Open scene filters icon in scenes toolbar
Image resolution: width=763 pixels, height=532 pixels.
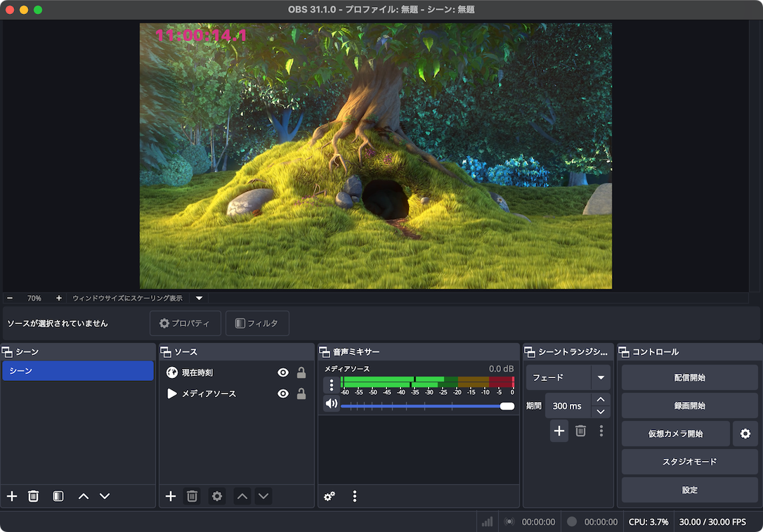tap(58, 496)
